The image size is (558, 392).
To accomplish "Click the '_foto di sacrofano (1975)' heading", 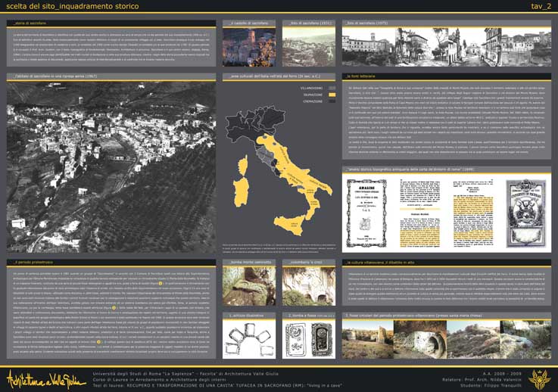I will [366, 23].
